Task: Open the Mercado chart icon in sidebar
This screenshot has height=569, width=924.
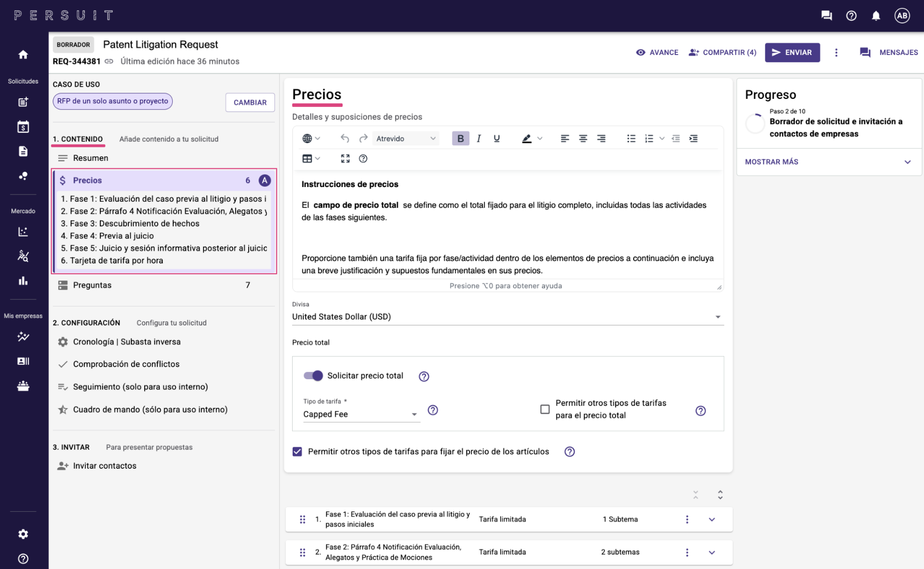Action: 23,231
